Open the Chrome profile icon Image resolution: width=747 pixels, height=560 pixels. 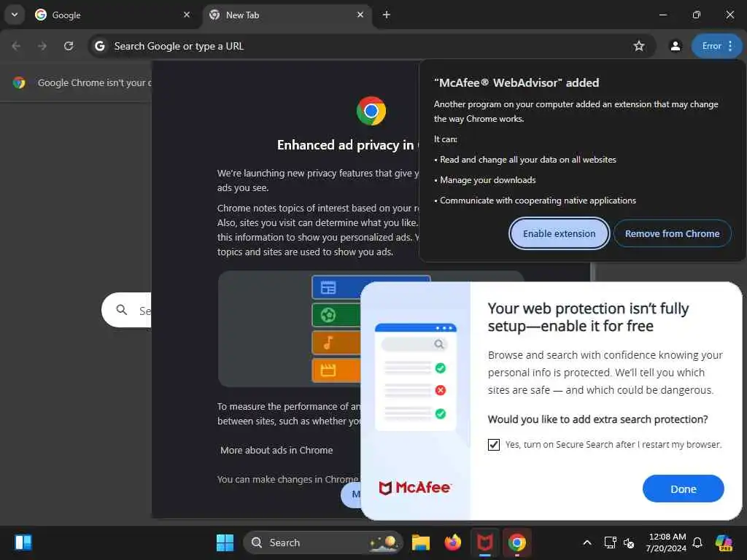click(x=675, y=46)
